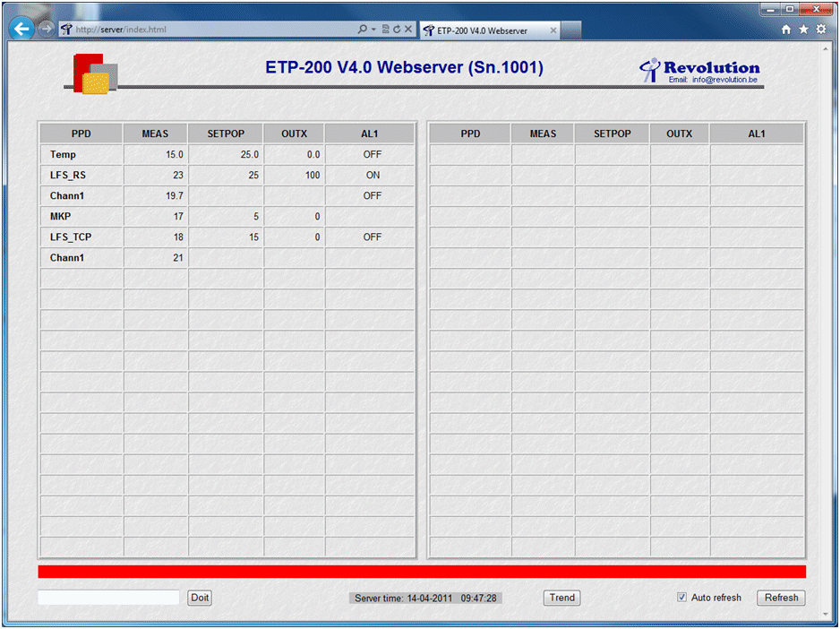Viewport: 840px width, 629px height.
Task: Click the LFS_TCP MEAS value 18
Action: coord(178,237)
